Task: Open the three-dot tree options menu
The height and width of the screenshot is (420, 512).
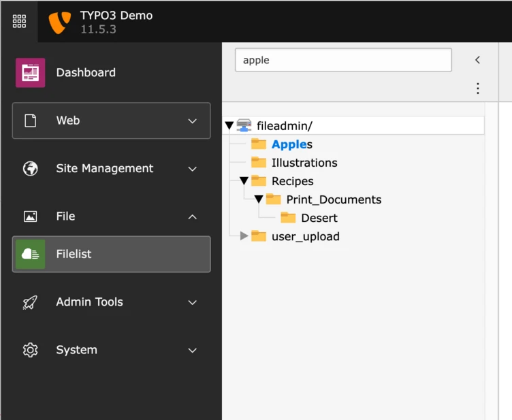Action: [477, 88]
